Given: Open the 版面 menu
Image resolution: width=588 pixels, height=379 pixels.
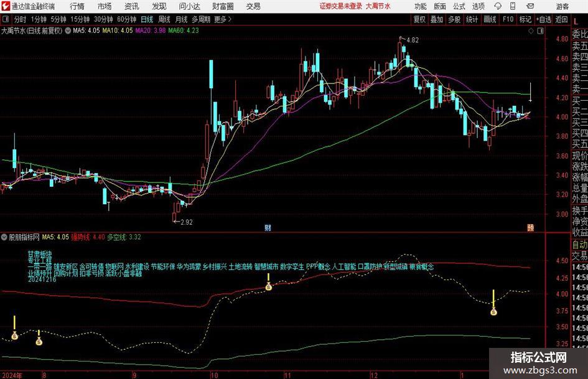Looking at the screenshot, I should pos(440,6).
